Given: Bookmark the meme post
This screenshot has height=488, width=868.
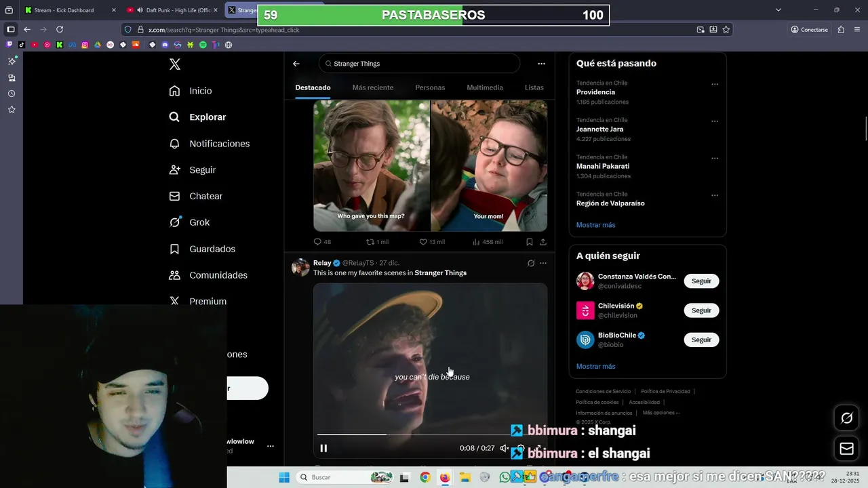Looking at the screenshot, I should pos(530,242).
